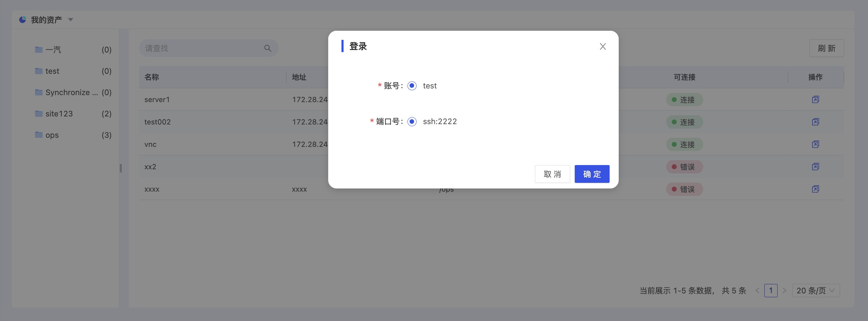Viewport: 868px width, 321px height.
Task: Close the 登录 dialog with X
Action: point(603,47)
